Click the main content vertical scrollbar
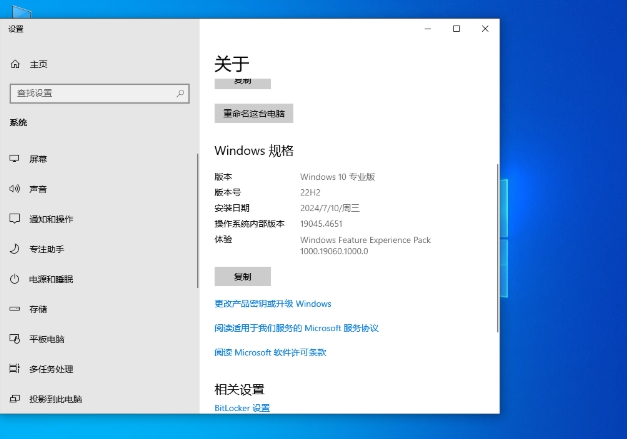This screenshot has width=627, height=439. [496, 250]
